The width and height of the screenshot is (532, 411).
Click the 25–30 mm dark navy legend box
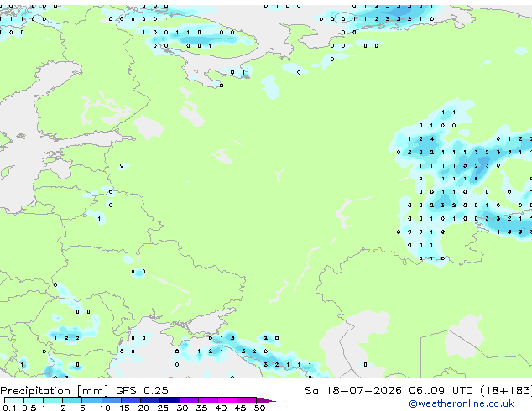click(x=170, y=400)
